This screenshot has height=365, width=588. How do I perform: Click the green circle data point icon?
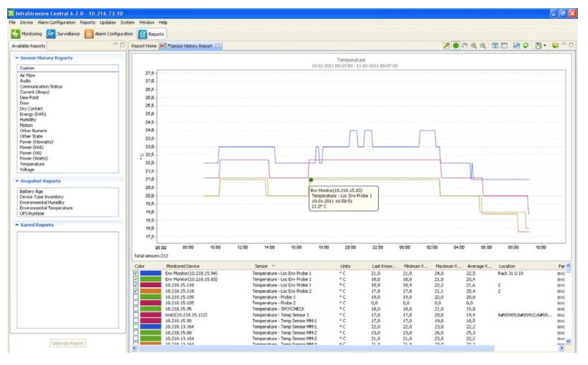(x=456, y=46)
